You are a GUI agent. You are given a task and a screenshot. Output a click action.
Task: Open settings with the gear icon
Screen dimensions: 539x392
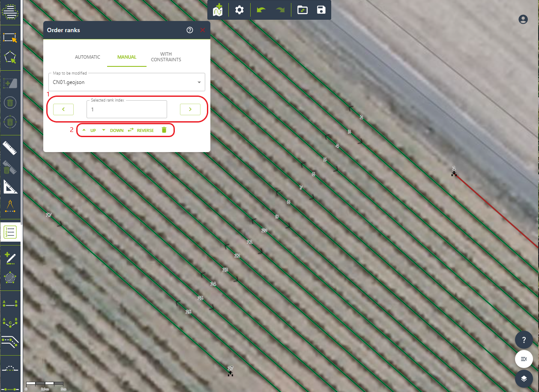[x=240, y=10]
